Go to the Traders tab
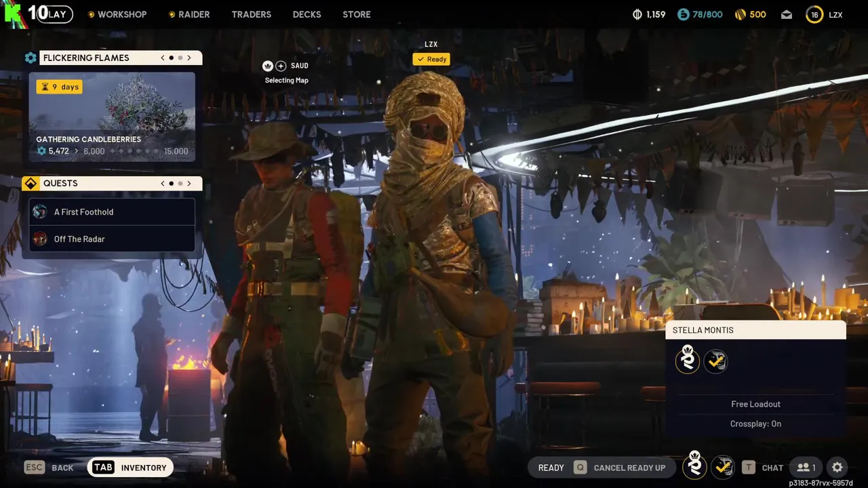The width and height of the screenshot is (868, 488). [x=251, y=14]
